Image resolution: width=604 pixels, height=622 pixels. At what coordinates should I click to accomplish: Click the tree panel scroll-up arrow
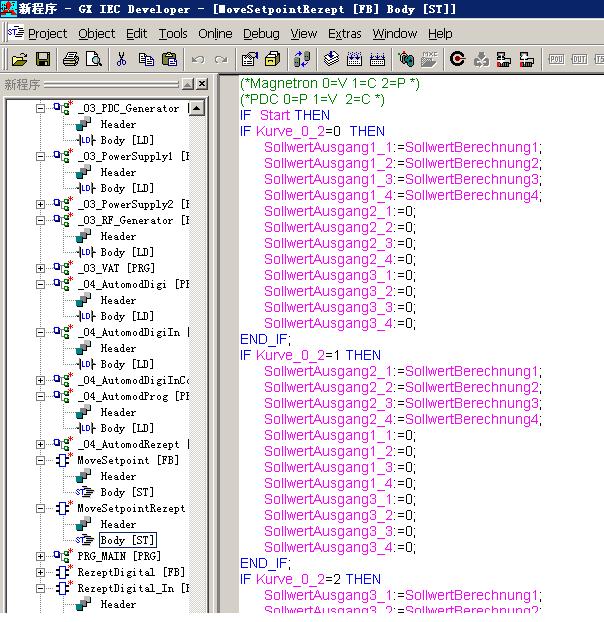click(197, 108)
